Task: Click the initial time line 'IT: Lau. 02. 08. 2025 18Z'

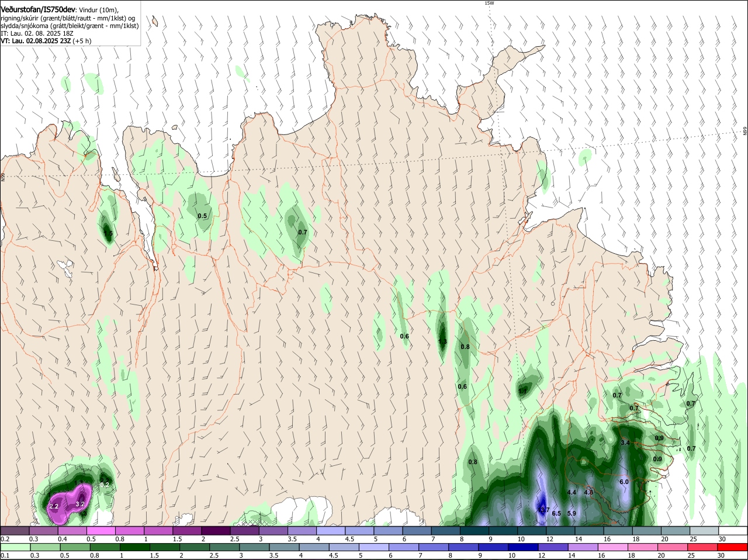Action: (37, 33)
